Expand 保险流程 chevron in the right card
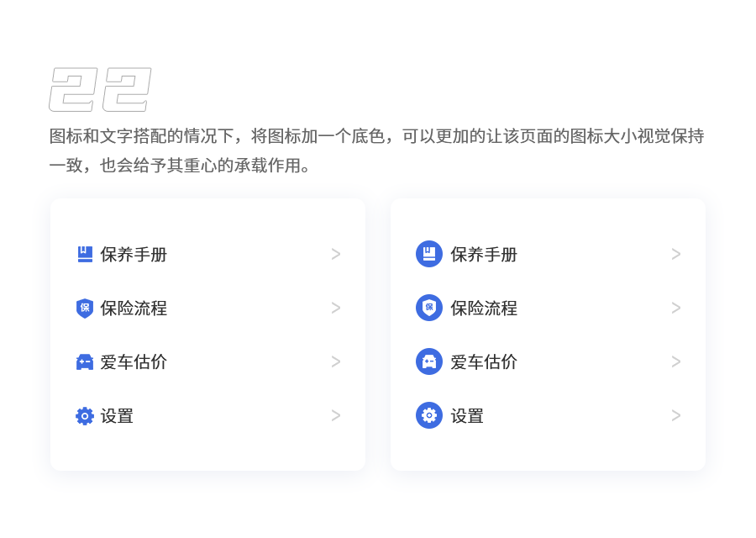The image size is (756, 538). (x=676, y=308)
